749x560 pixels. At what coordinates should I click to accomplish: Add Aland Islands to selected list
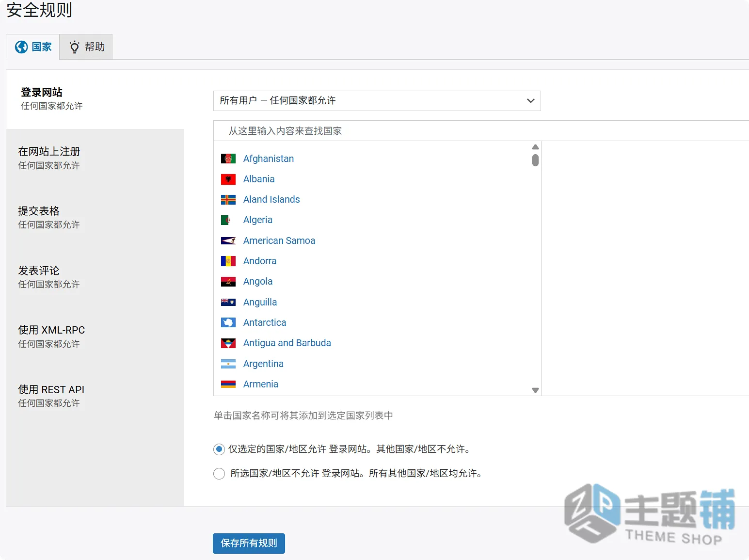click(271, 199)
